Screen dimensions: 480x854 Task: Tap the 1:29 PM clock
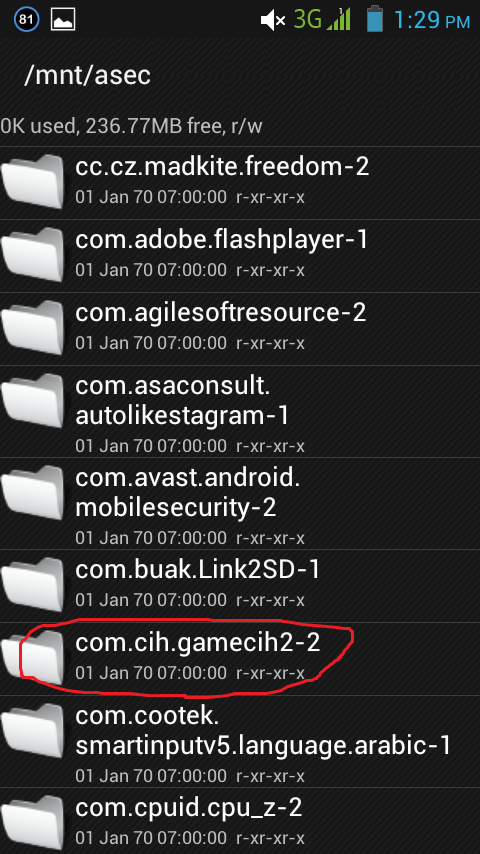pyautogui.click(x=432, y=20)
